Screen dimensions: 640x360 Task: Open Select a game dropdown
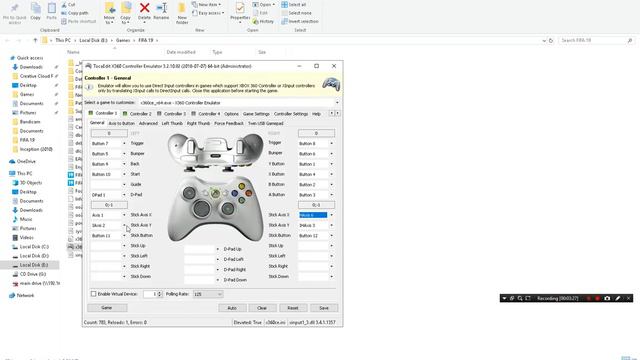[337, 103]
